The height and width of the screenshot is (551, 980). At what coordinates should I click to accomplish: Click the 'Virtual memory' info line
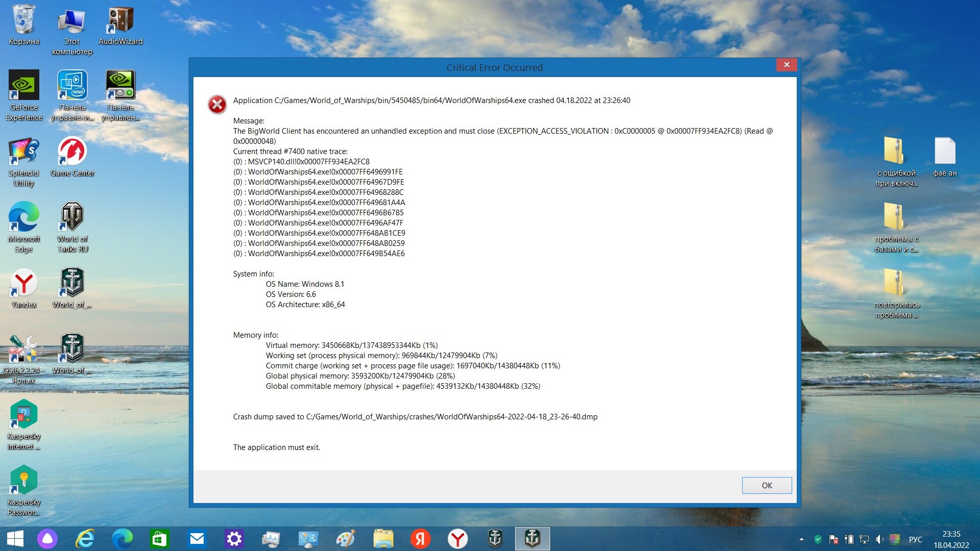point(352,345)
